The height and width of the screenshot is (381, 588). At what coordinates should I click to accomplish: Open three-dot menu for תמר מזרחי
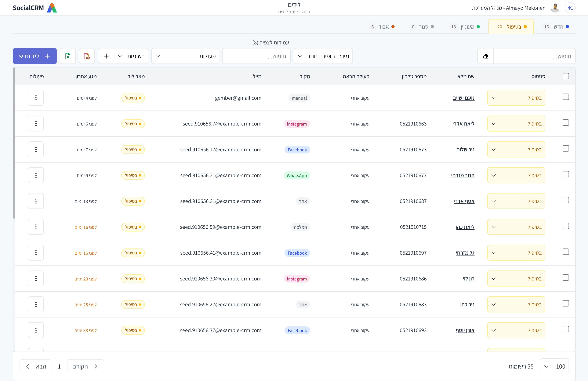coord(36,175)
